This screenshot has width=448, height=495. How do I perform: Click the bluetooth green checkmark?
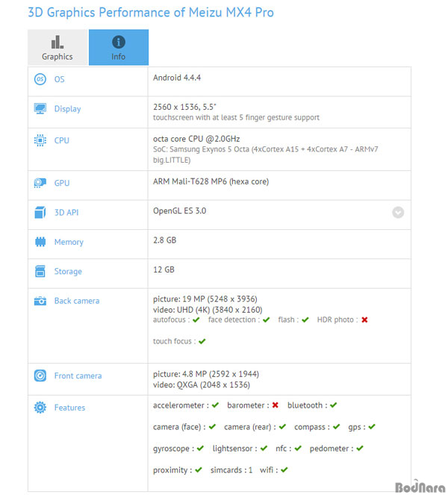pyautogui.click(x=334, y=405)
